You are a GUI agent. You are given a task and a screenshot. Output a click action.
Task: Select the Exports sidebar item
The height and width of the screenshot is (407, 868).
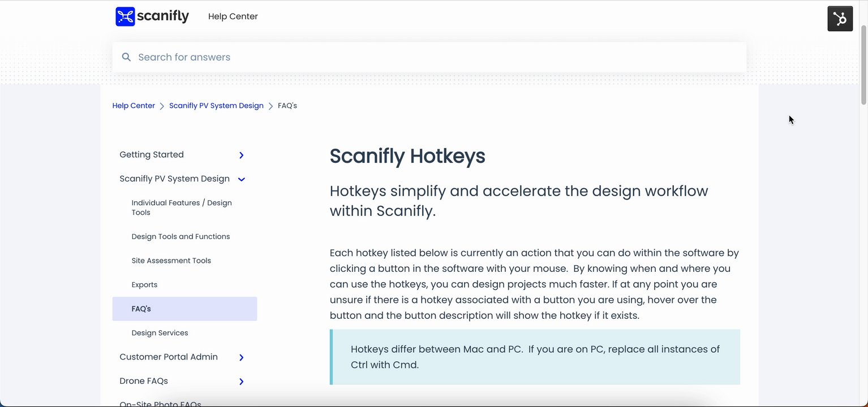pyautogui.click(x=144, y=285)
